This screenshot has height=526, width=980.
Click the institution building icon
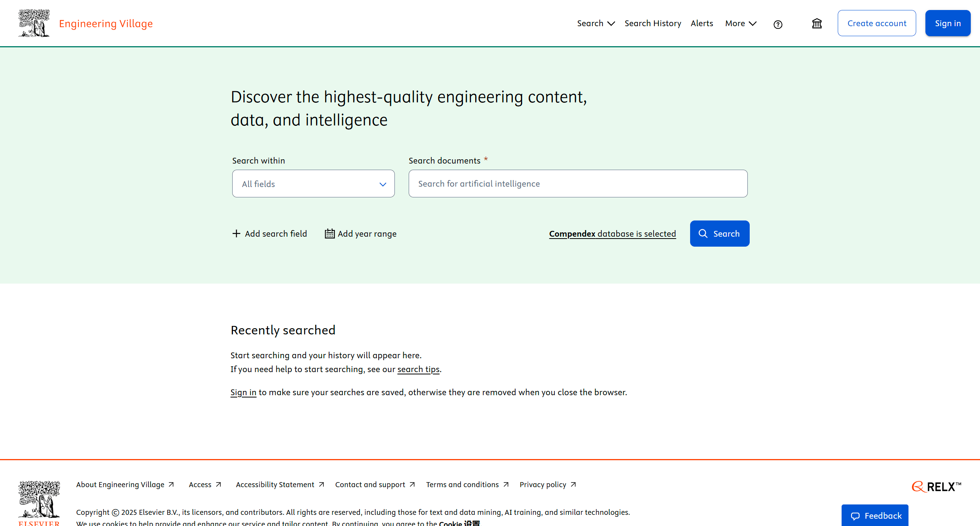[817, 24]
